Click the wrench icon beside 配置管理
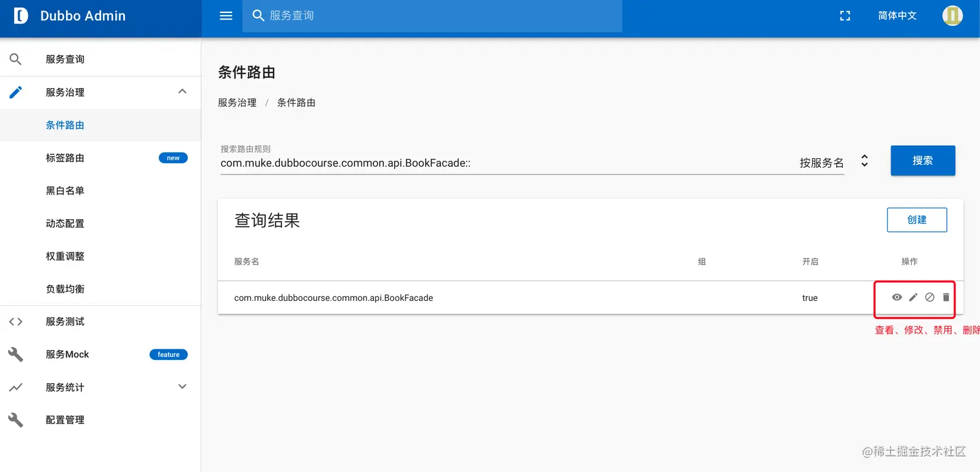Image resolution: width=980 pixels, height=472 pixels. coord(16,420)
